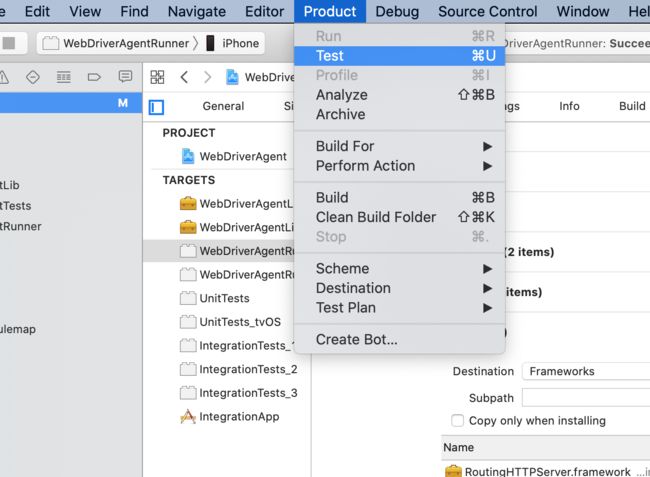Close the Product menu from menu bar
Viewport: 650px width, 477px height.
(x=330, y=11)
